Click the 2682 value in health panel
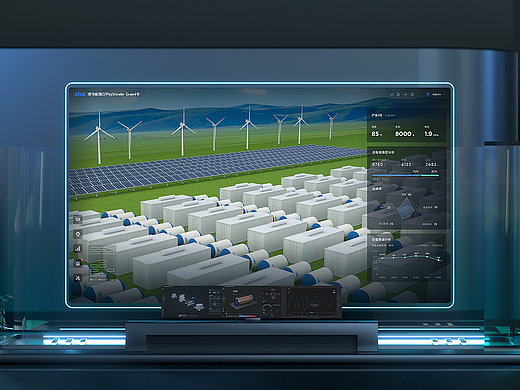Viewport: 520px width, 390px height. [431, 164]
